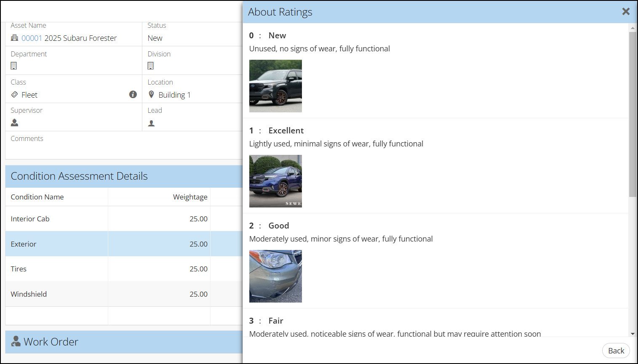View the New rating vehicle thumbnail
This screenshot has height=364, width=638.
coord(275,86)
